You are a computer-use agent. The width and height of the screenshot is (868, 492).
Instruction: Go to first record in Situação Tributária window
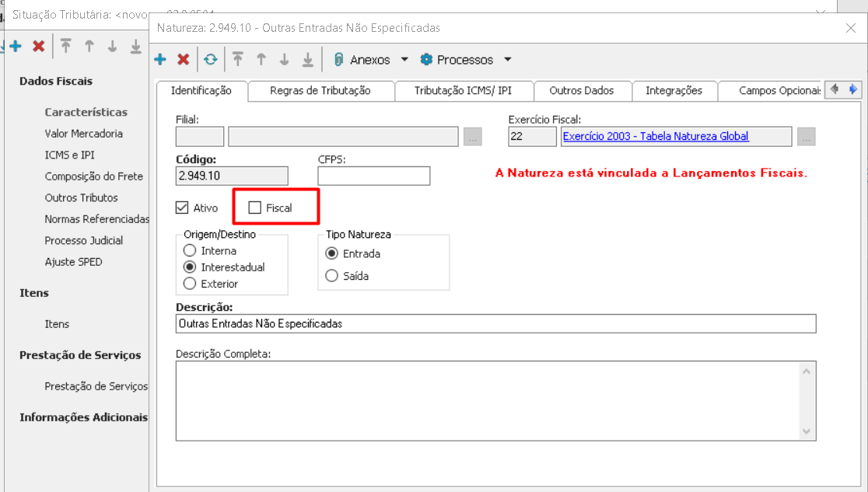66,46
